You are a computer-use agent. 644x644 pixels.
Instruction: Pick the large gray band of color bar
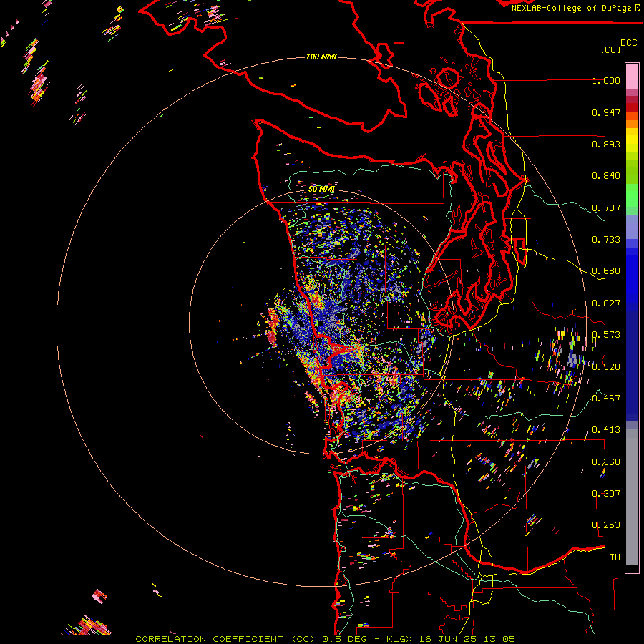coord(632,497)
